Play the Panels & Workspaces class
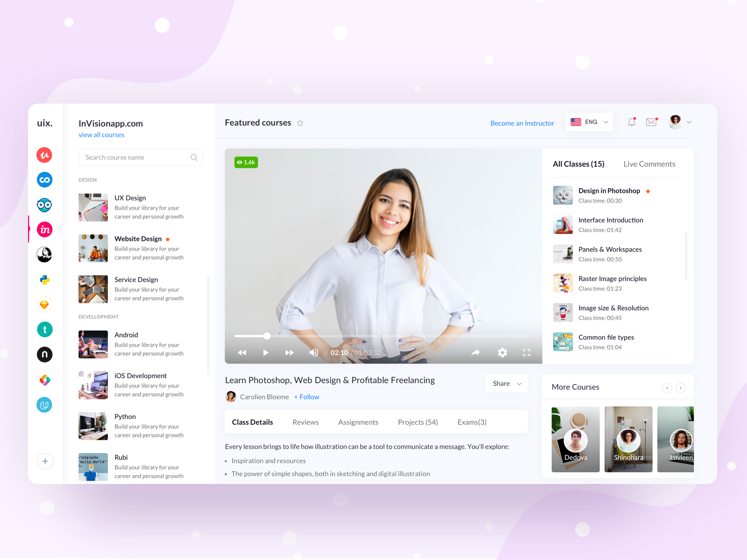 tap(616, 254)
